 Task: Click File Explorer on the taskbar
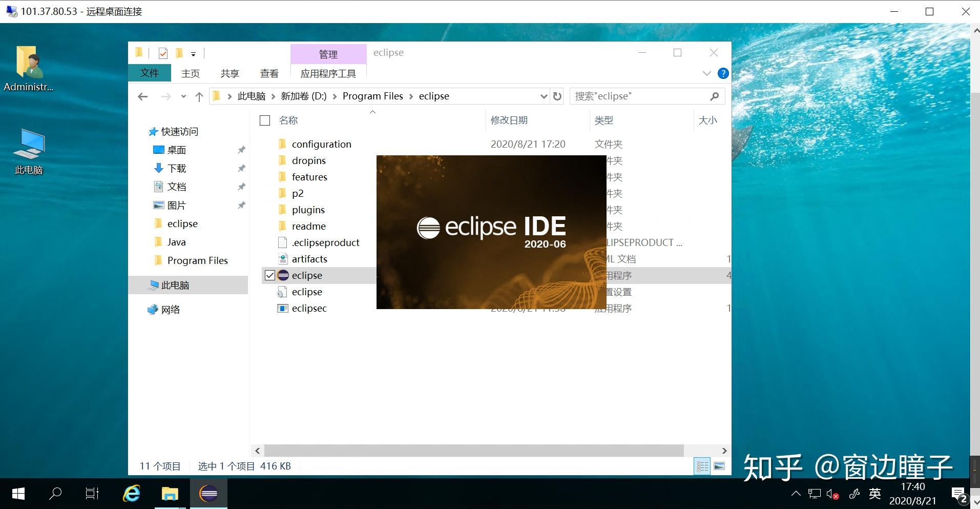(x=170, y=494)
